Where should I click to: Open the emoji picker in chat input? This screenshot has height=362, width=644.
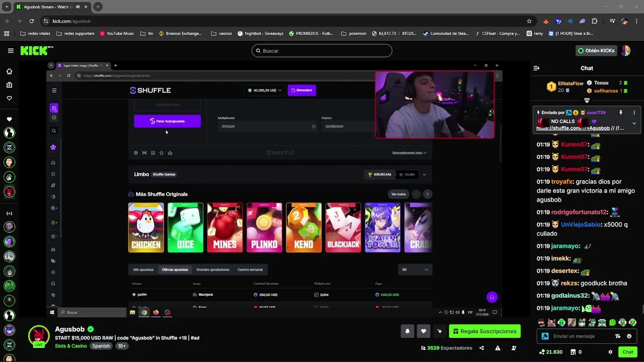coord(629,336)
